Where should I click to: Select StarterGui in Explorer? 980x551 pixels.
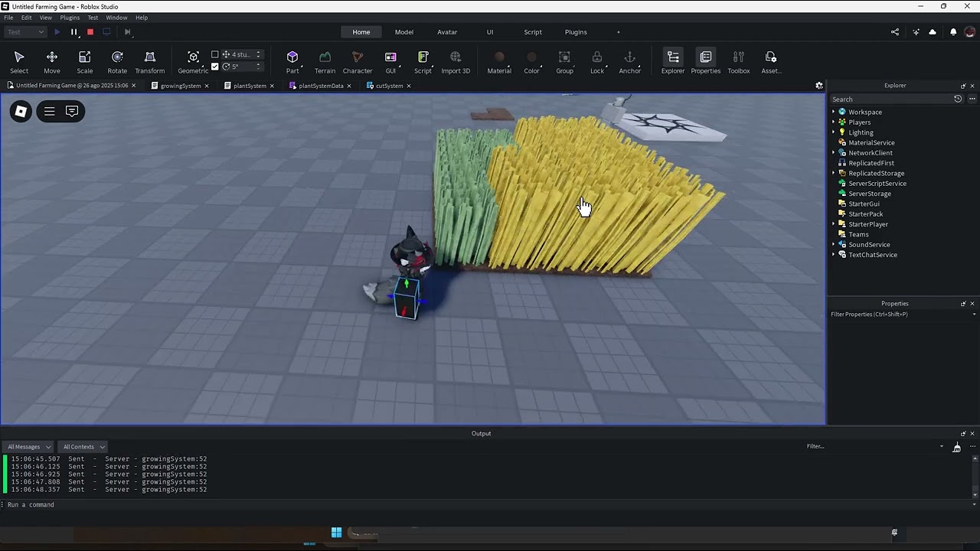click(864, 204)
